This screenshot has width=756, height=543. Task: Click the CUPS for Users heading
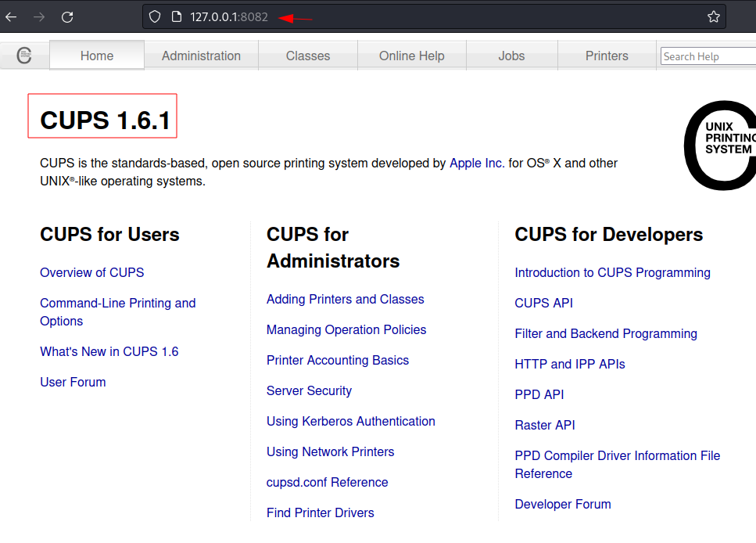click(109, 235)
